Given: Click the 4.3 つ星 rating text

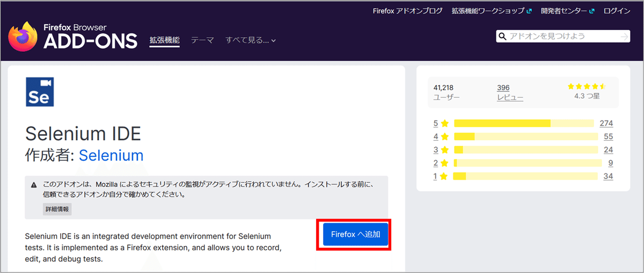Looking at the screenshot, I should click(587, 97).
